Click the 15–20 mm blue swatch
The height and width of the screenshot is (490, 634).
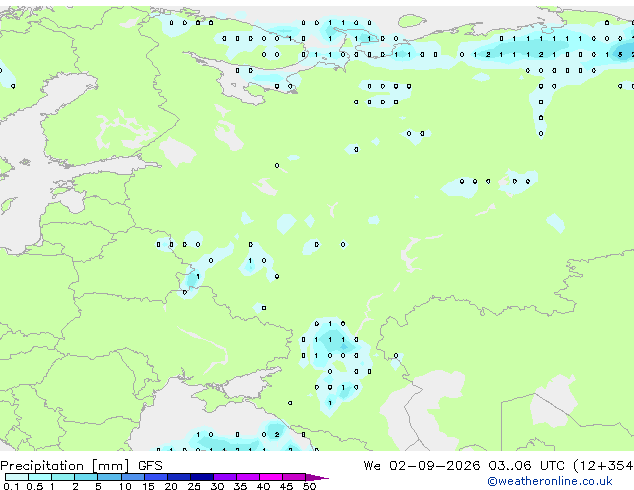(x=156, y=477)
